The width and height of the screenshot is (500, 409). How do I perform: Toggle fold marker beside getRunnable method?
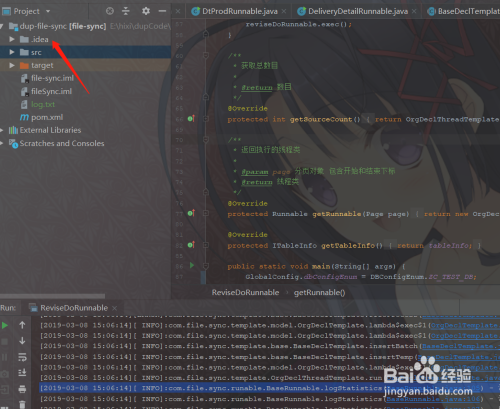click(x=206, y=213)
